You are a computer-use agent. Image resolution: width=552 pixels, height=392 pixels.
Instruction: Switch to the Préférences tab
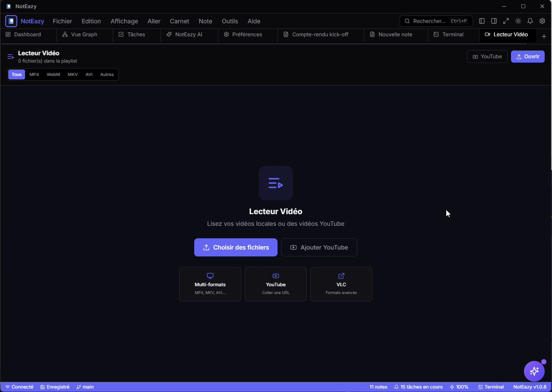click(x=248, y=35)
